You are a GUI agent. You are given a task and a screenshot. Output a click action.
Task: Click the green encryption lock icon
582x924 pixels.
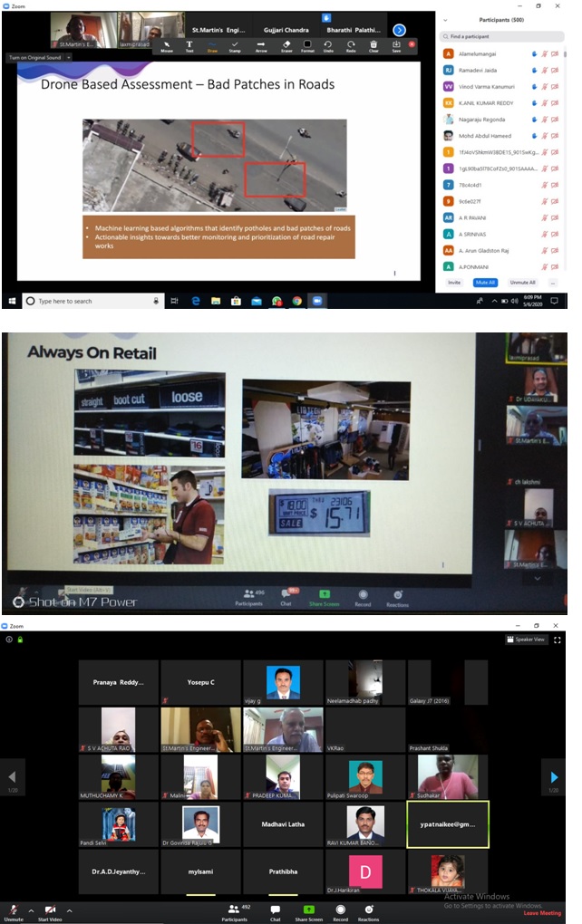(20, 640)
